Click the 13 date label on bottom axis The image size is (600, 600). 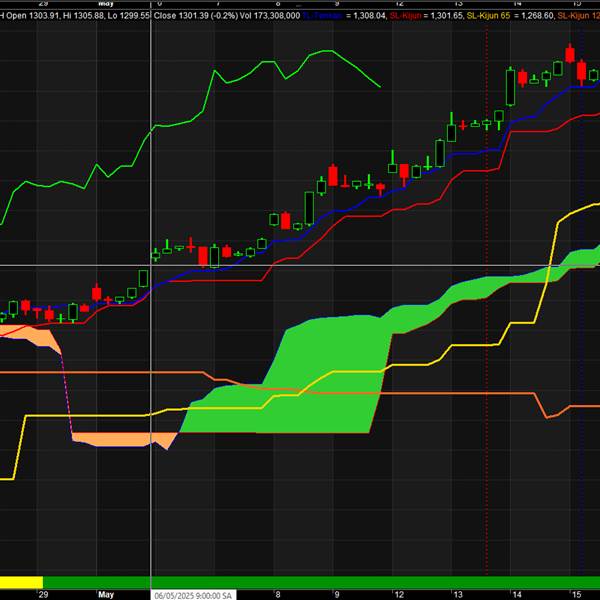tap(458, 595)
